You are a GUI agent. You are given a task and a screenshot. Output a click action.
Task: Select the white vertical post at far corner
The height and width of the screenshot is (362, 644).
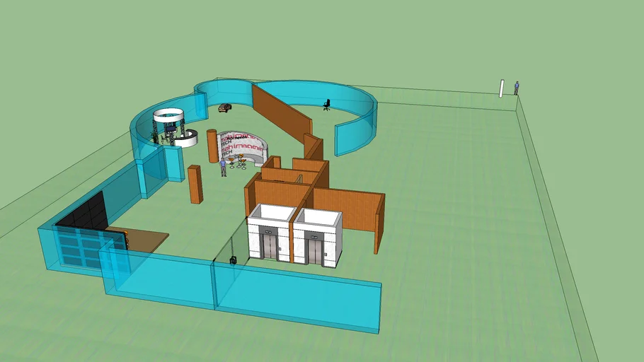click(x=502, y=88)
